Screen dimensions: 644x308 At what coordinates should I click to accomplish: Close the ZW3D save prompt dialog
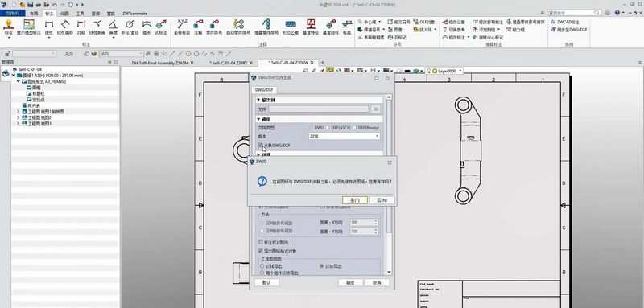click(390, 162)
